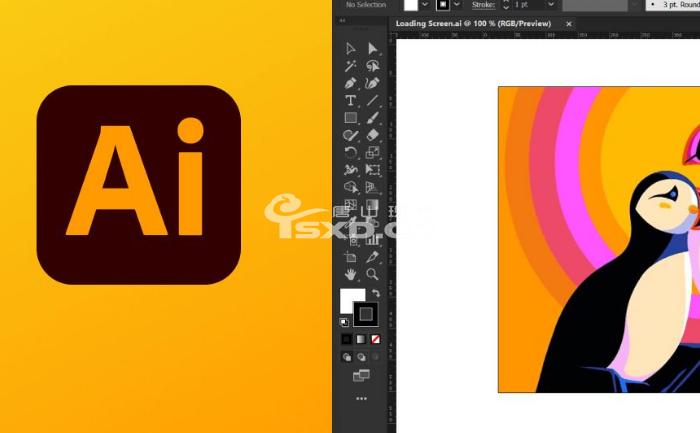Reset to default fill and stroke
Image resolution: width=700 pixels, height=433 pixels.
(344, 322)
